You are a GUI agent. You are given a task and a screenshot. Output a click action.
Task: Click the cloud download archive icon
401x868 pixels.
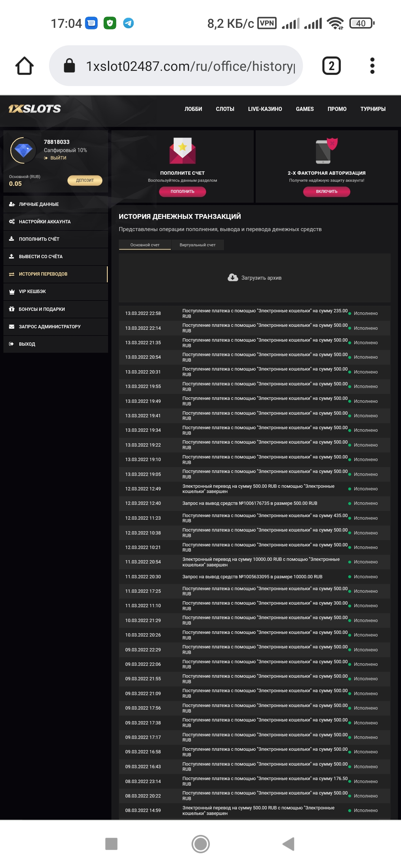click(x=233, y=278)
